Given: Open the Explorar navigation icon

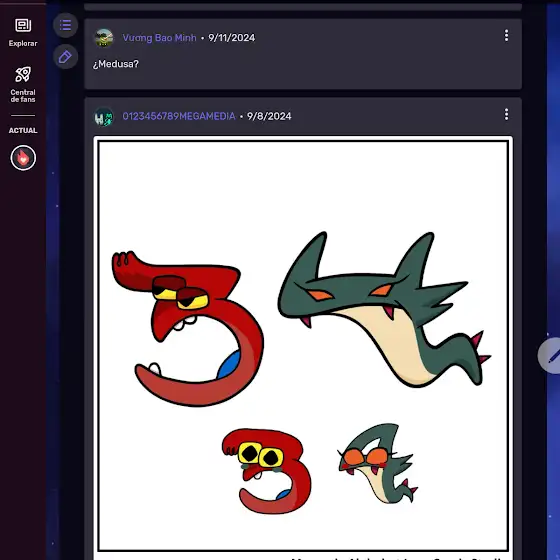Looking at the screenshot, I should (x=23, y=25).
